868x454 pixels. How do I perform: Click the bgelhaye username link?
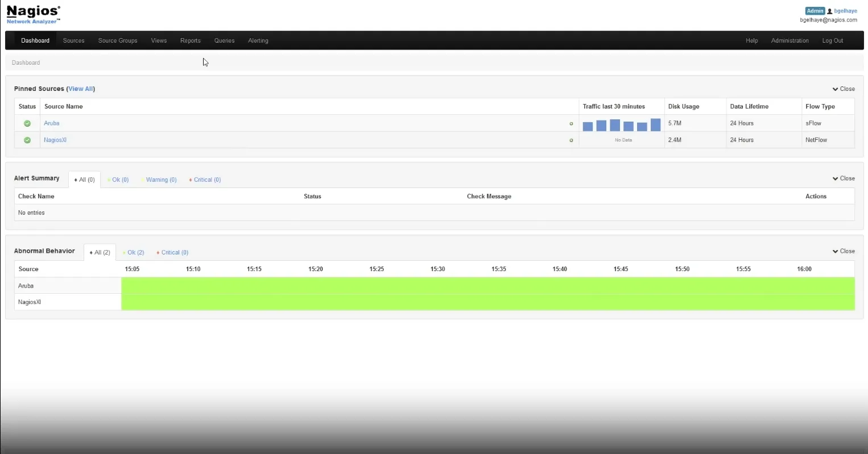click(x=846, y=11)
